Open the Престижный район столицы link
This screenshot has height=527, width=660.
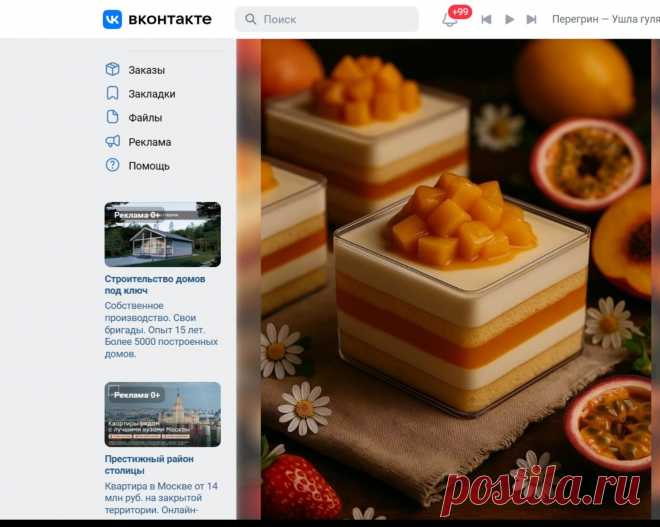click(x=149, y=465)
